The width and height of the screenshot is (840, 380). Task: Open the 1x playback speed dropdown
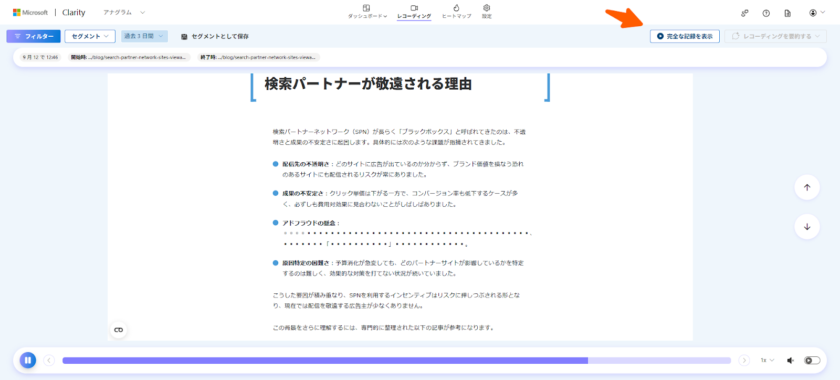click(767, 361)
